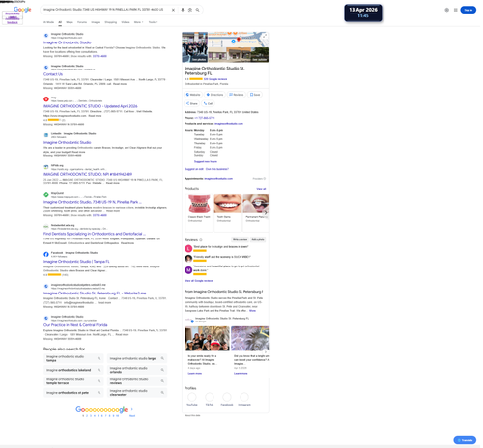Open the YouTube profile circle icon

(192, 397)
